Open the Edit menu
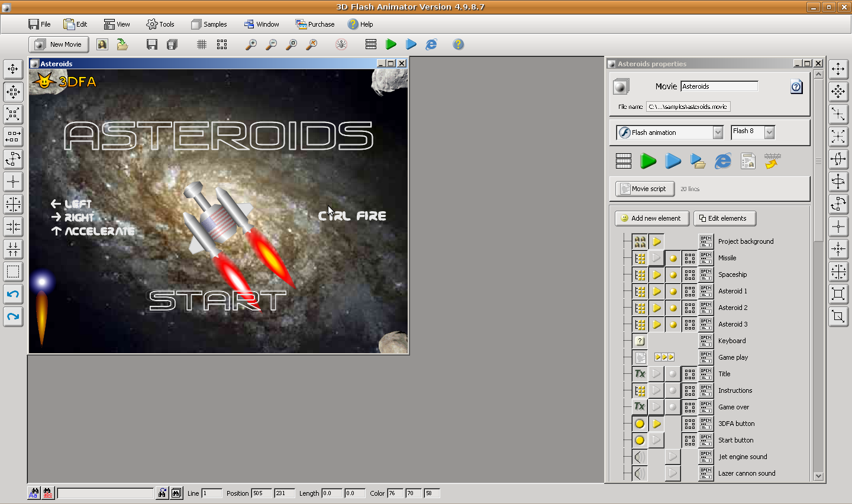 76,24
